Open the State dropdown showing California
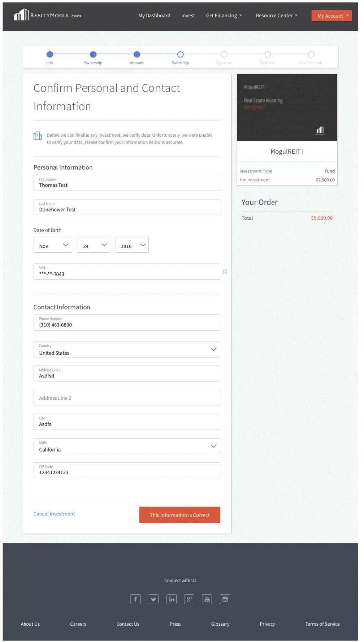This screenshot has height=642, width=364. coord(127,446)
